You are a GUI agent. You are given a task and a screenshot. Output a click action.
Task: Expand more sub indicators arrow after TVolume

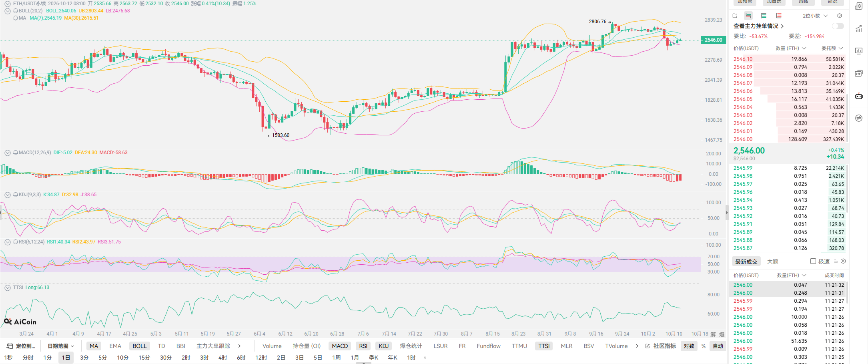point(637,346)
